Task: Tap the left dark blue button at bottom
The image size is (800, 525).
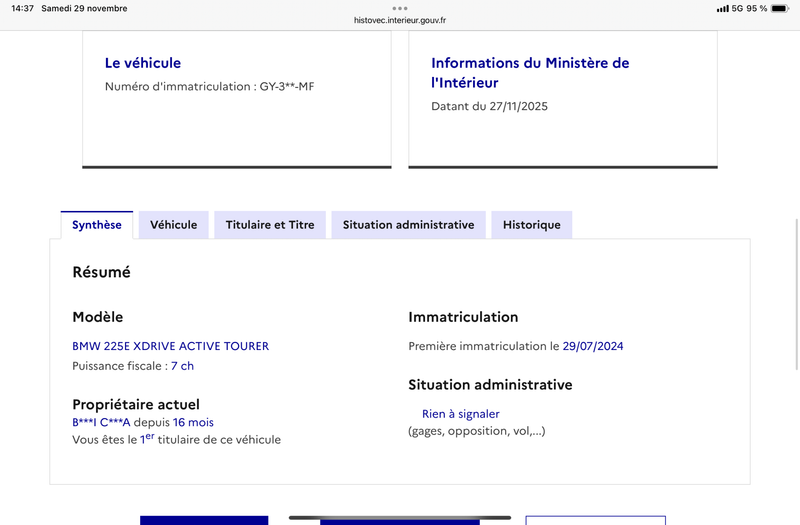Action: tap(204, 520)
